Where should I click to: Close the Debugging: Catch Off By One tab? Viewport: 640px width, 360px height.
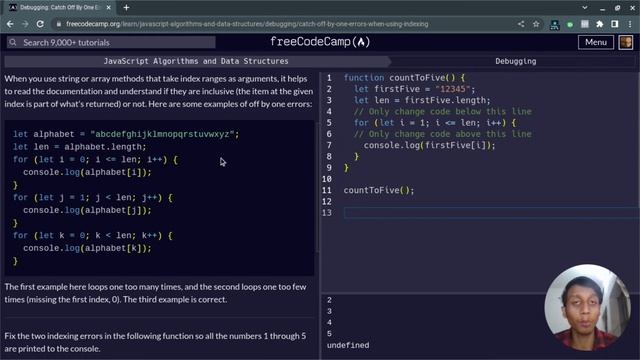[109, 7]
